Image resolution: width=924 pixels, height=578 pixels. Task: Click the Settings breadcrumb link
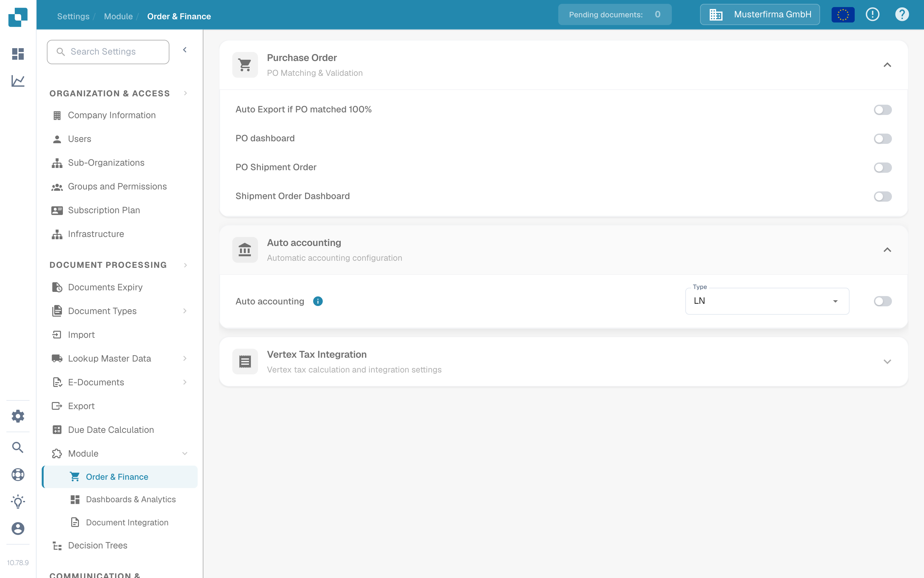tap(73, 16)
